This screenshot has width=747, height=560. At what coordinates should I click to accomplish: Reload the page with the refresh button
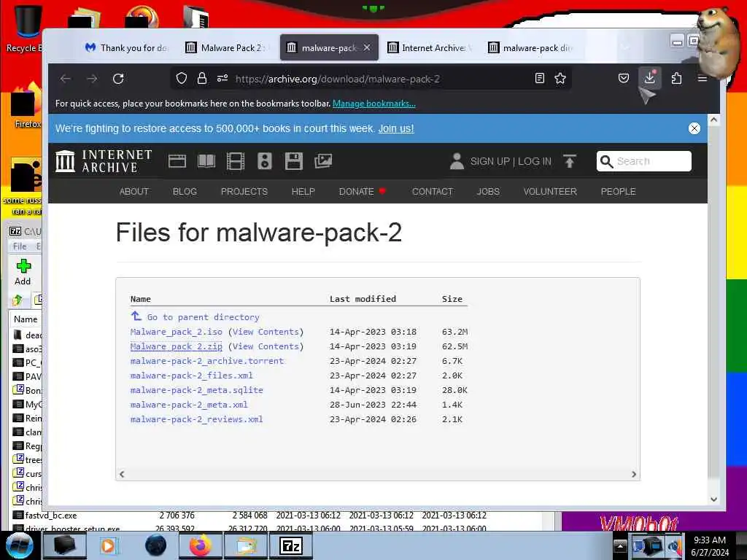pos(118,79)
